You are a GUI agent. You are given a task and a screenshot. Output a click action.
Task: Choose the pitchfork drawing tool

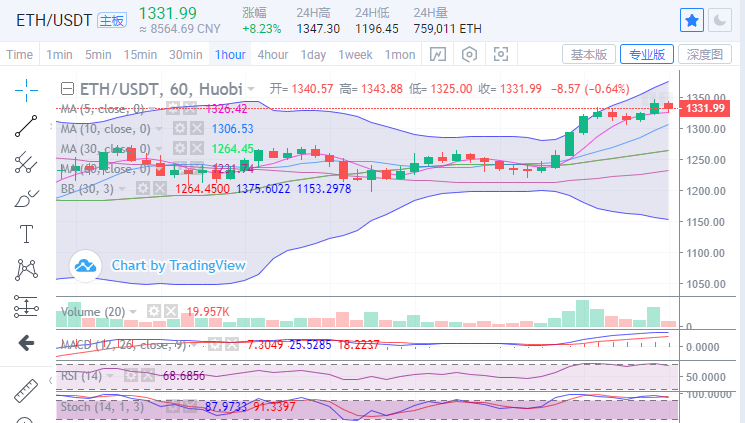(x=26, y=163)
